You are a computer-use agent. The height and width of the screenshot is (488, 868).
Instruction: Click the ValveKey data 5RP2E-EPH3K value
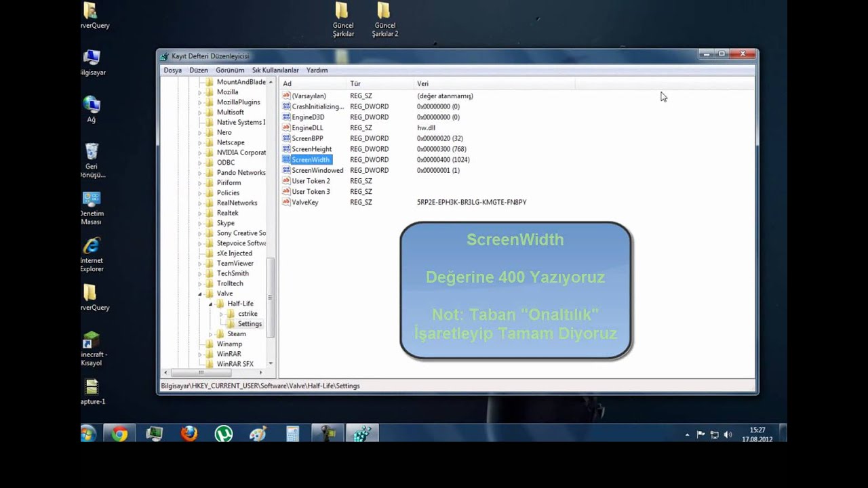[x=472, y=203]
